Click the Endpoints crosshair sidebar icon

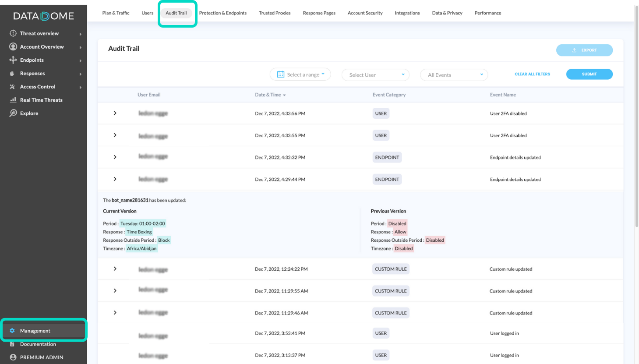13,60
